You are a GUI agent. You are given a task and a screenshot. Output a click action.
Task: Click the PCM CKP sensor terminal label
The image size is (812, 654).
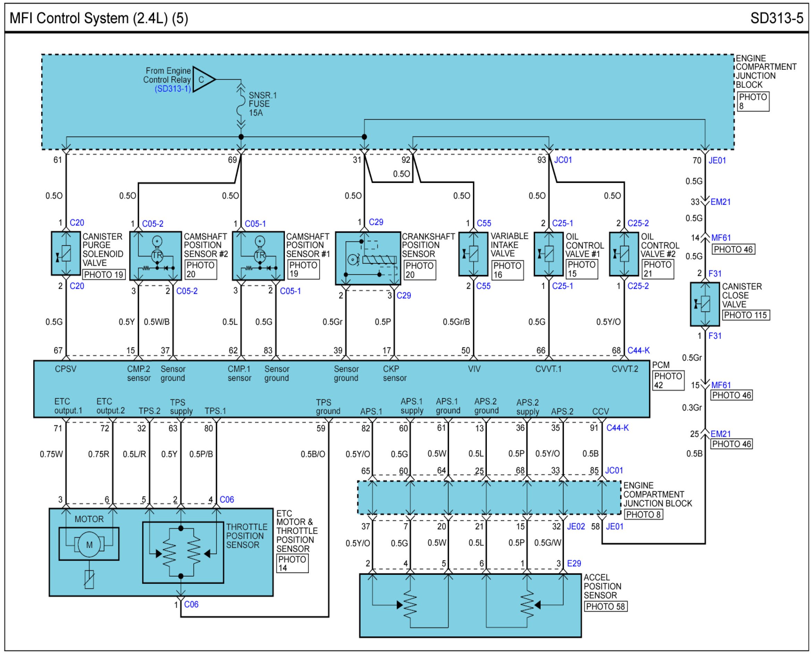tap(394, 373)
